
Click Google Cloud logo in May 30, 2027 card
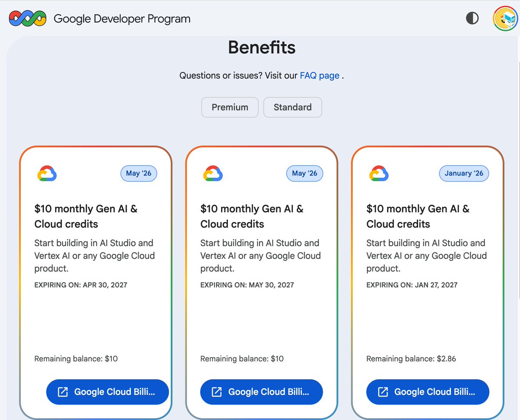213,173
